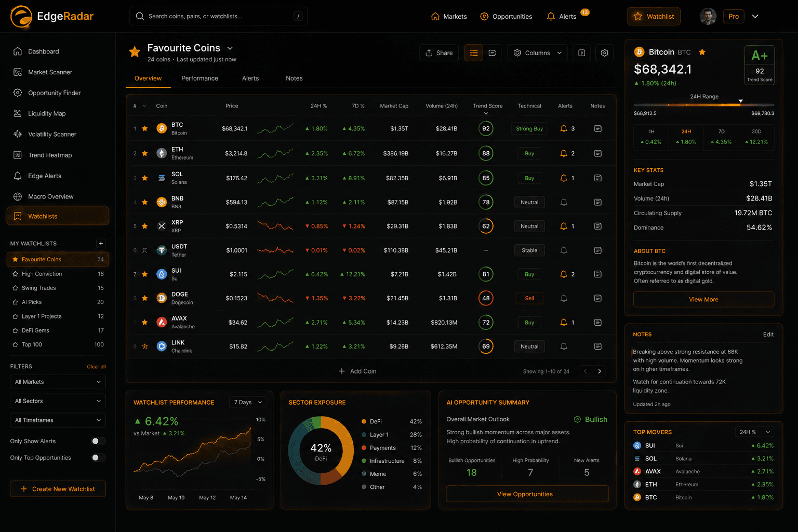The width and height of the screenshot is (798, 532).
Task: Click the Watchlist button in header
Action: tap(654, 16)
